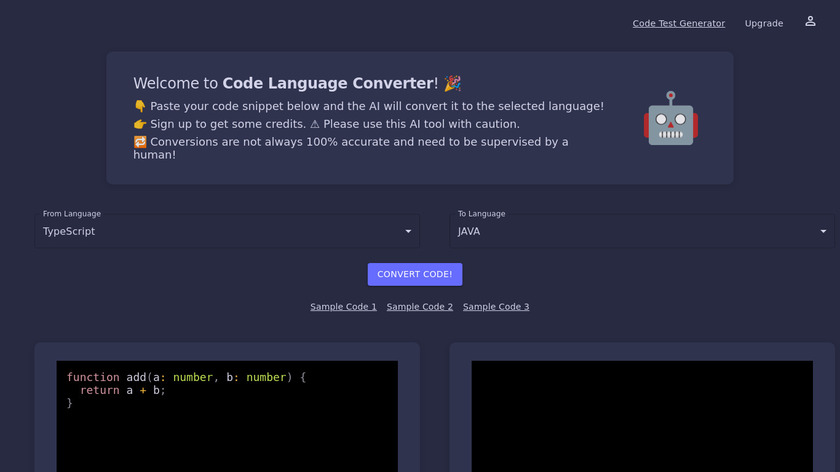
Task: Click the party popper emoji
Action: [x=453, y=84]
